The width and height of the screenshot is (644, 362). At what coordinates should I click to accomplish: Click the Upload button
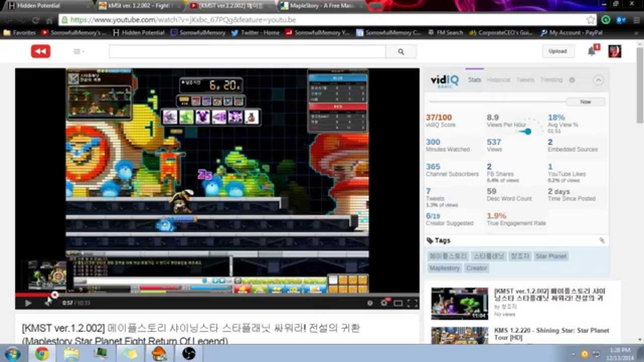(x=557, y=51)
